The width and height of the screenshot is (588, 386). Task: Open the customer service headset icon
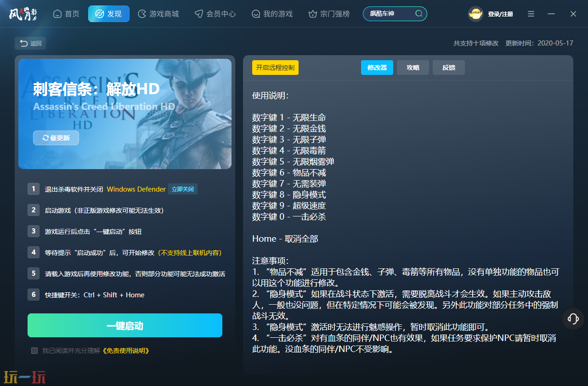(573, 318)
